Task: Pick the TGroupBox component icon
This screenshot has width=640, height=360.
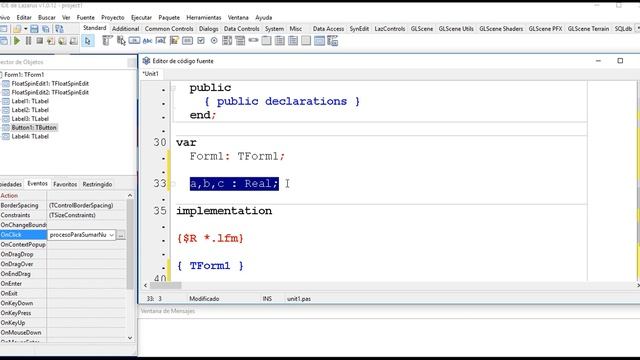Action: click(266, 41)
